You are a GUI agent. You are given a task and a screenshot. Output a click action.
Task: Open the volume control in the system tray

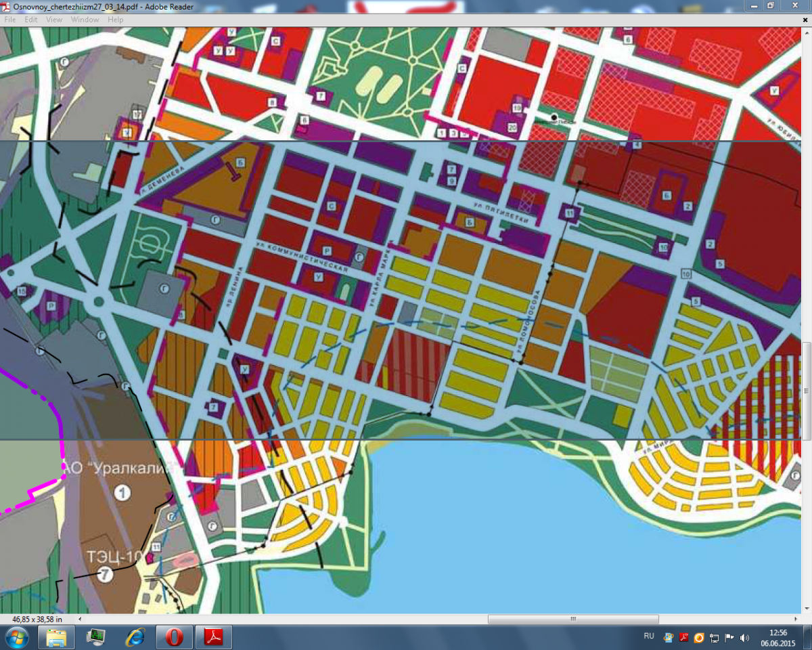pyautogui.click(x=744, y=637)
